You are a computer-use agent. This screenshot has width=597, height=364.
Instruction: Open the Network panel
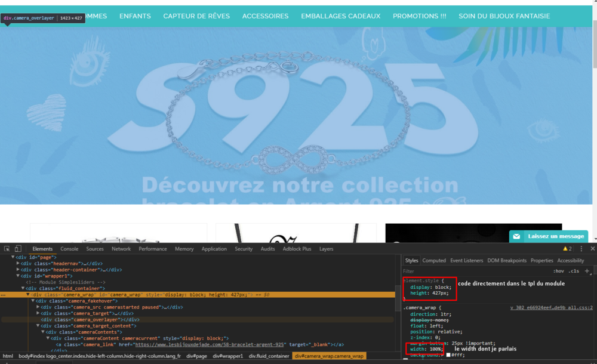(x=121, y=249)
